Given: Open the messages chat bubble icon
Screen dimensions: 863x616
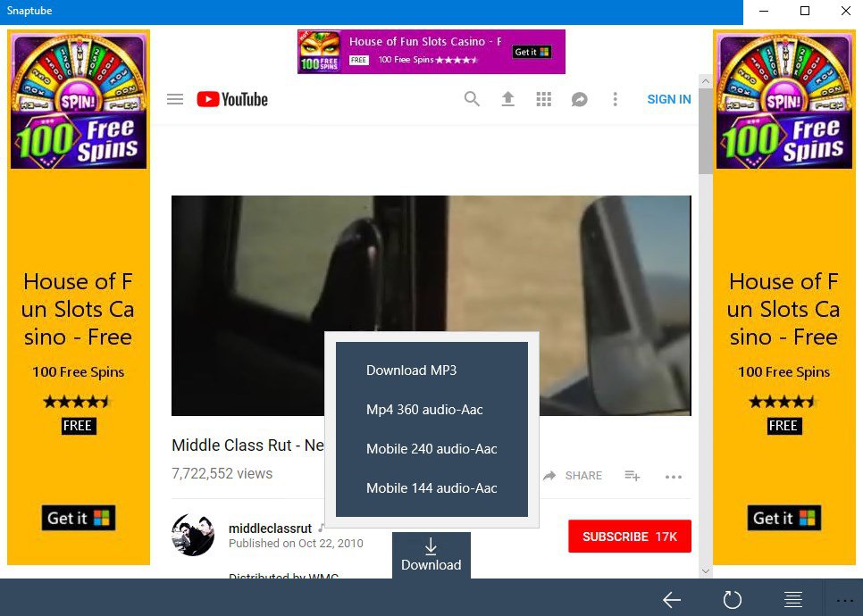Looking at the screenshot, I should pos(579,100).
